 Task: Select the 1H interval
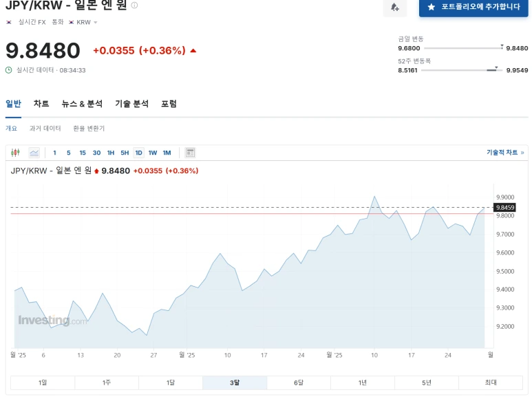(x=111, y=153)
